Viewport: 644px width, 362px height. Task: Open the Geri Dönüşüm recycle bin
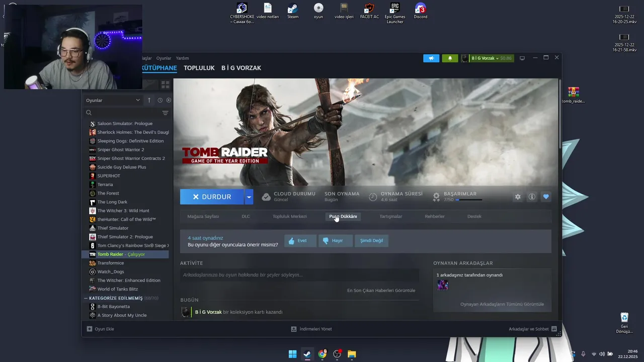[624, 323]
